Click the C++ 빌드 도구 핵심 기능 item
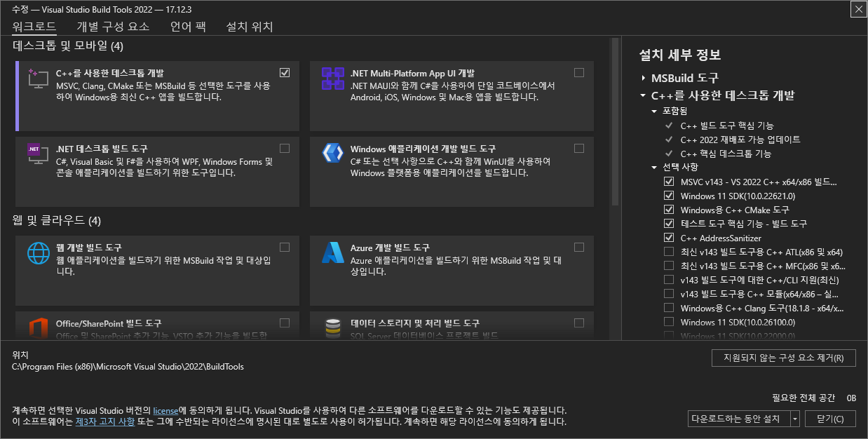This screenshot has height=439, width=868. pos(727,126)
